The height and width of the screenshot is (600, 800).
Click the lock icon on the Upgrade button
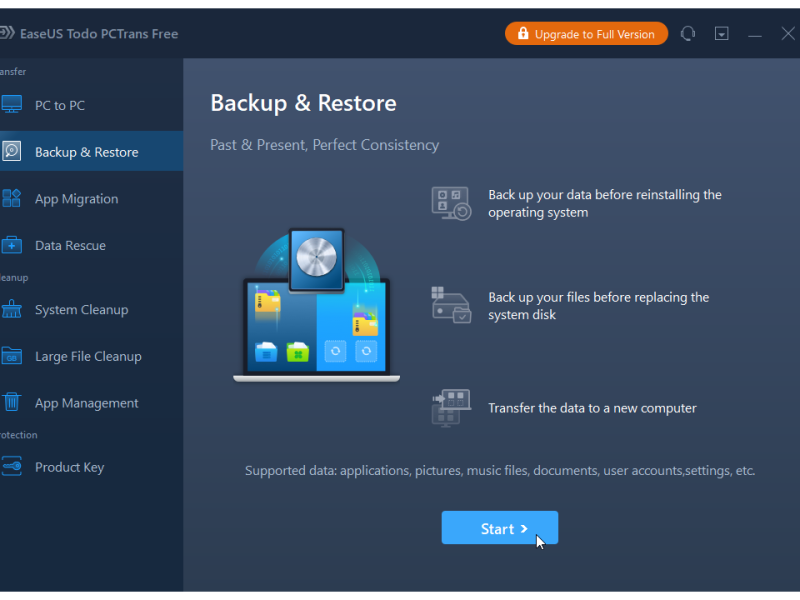click(x=523, y=34)
